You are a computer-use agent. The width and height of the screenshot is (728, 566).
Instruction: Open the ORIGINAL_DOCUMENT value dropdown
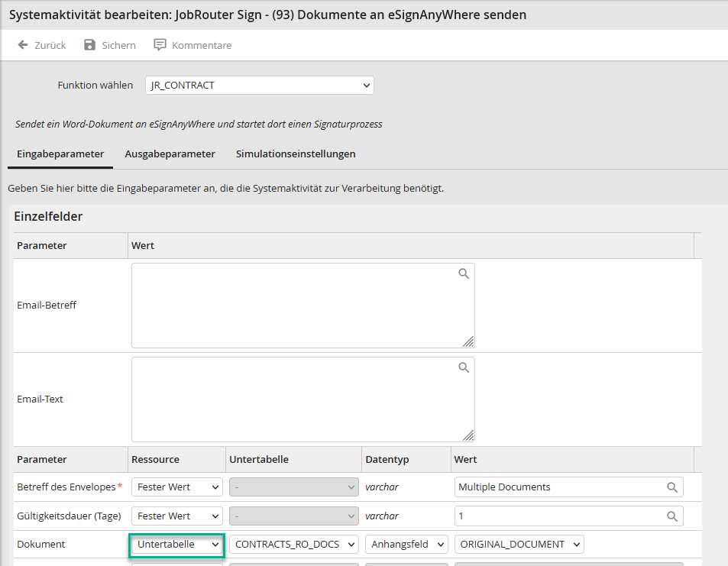pyautogui.click(x=519, y=545)
